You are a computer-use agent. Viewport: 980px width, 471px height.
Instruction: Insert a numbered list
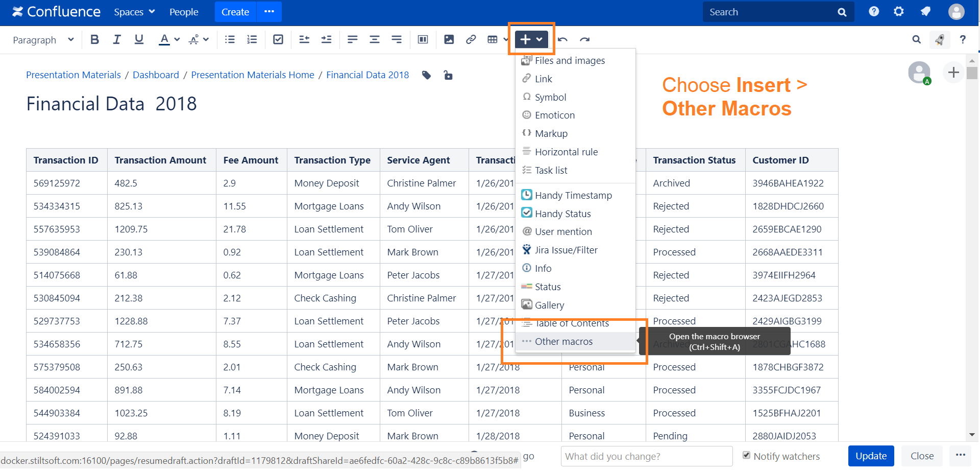pyautogui.click(x=252, y=40)
